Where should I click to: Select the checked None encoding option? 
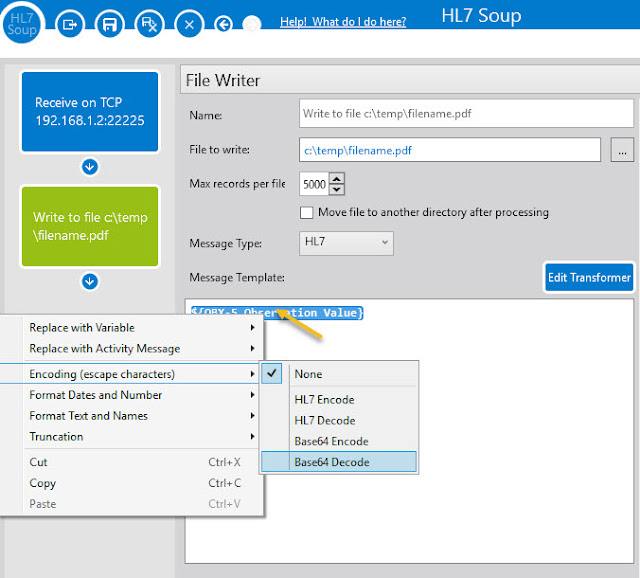click(308, 373)
